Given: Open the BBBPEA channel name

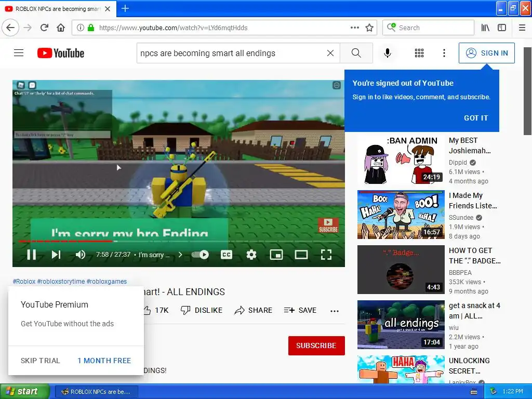Looking at the screenshot, I should tap(460, 272).
